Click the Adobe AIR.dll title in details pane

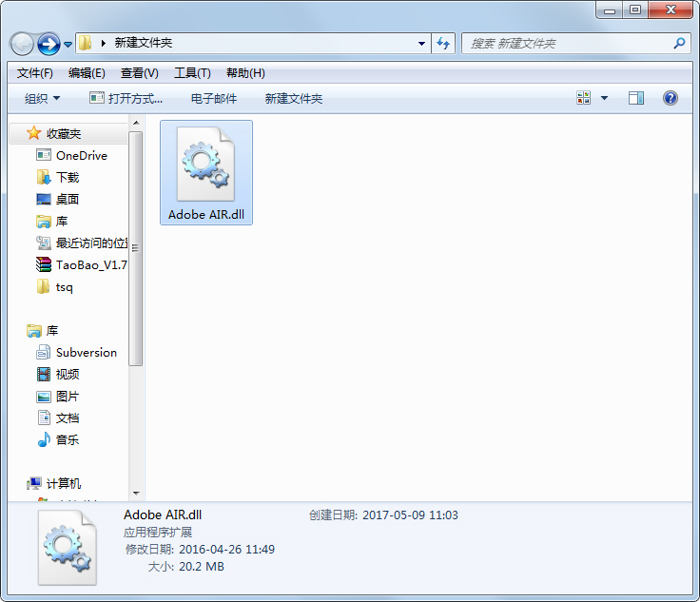coord(163,515)
